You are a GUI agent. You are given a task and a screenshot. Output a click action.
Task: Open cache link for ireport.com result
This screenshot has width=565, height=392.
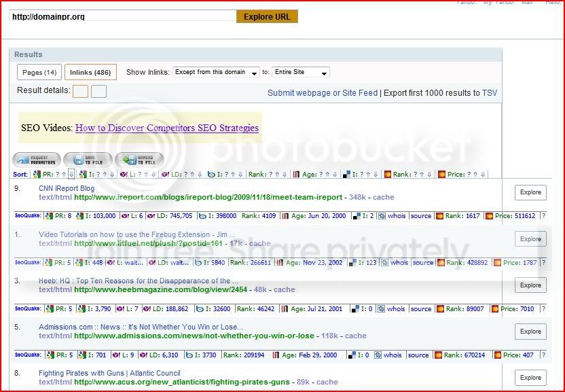384,197
